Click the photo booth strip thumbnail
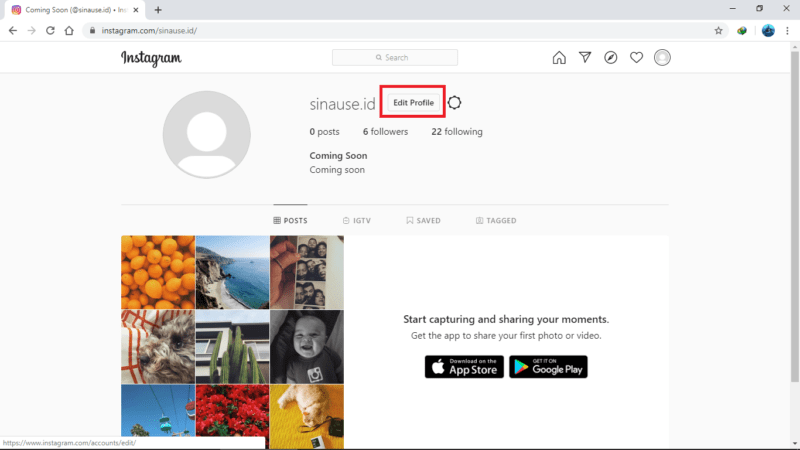The height and width of the screenshot is (450, 800). pos(307,272)
